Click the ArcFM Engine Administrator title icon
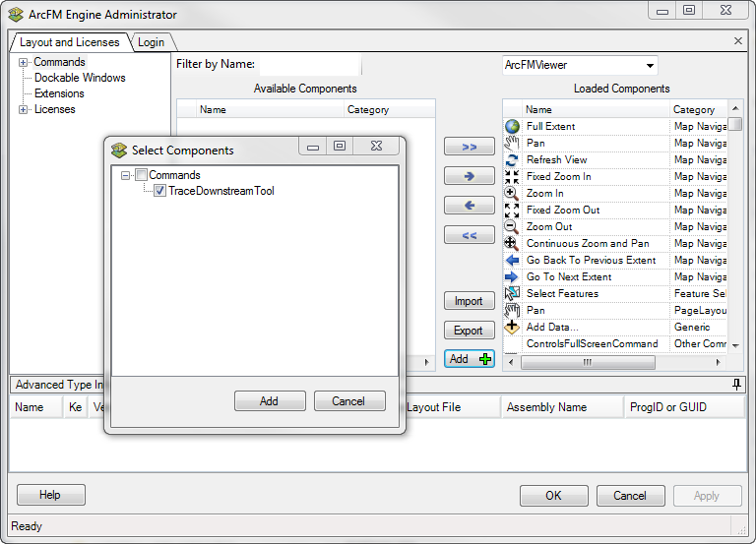The width and height of the screenshot is (756, 544). tap(16, 15)
